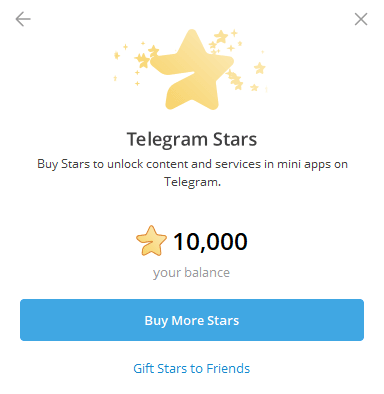Send stars to friends via the blue text link

tap(192, 368)
